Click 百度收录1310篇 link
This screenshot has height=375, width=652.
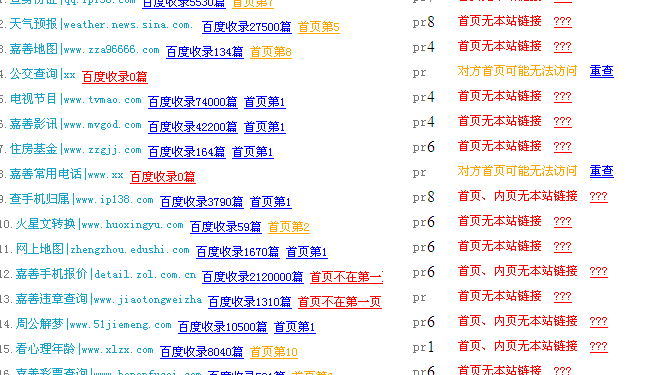(250, 301)
